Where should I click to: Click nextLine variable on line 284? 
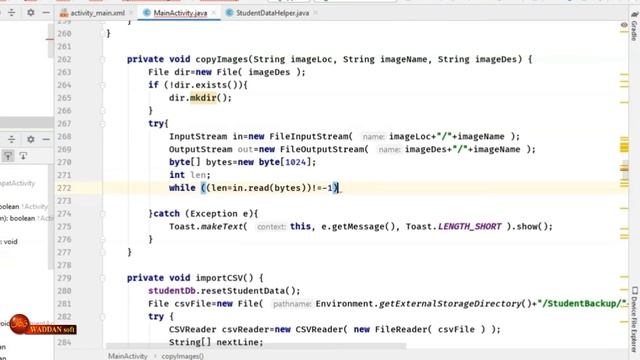[x=238, y=342]
